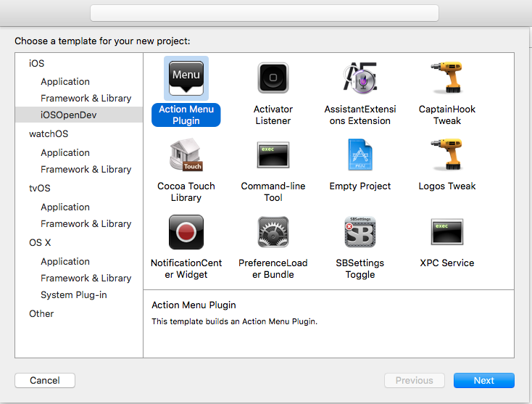Screen dimensions: 532x404
Task: Click the 'Logos Tweak' label
Action: click(447, 186)
